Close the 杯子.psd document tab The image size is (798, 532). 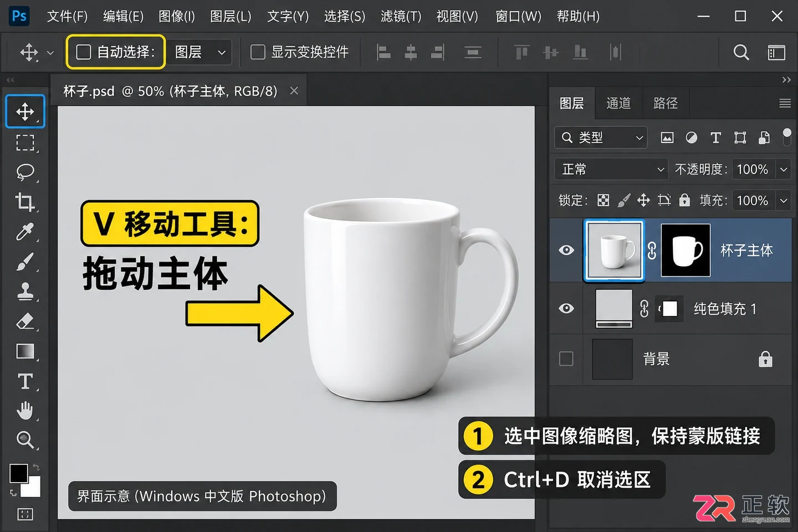click(294, 90)
